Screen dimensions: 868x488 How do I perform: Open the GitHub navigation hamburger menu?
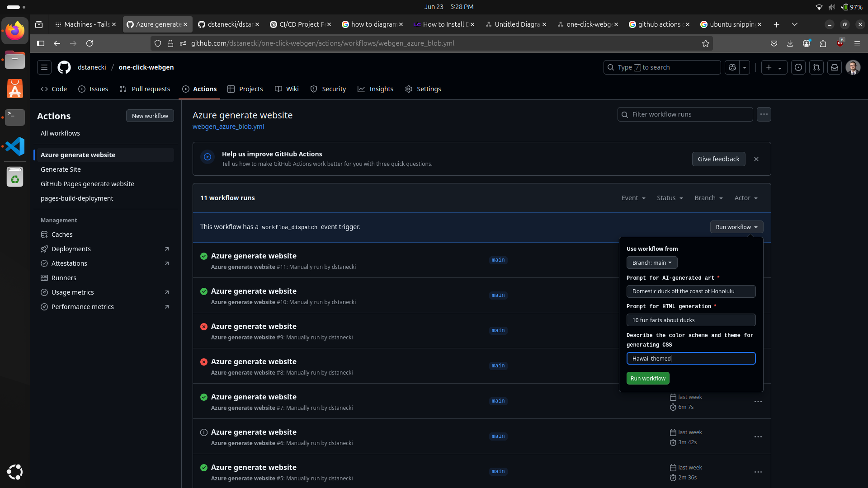(44, 67)
